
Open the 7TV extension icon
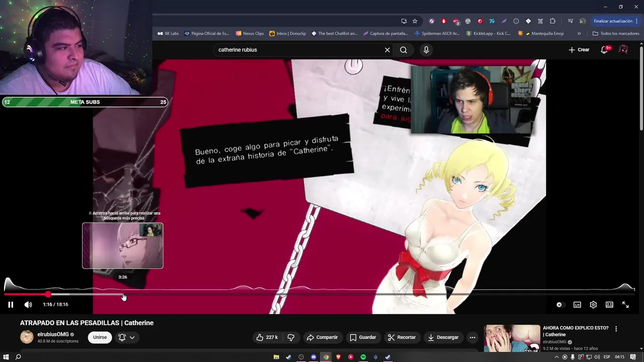click(492, 21)
